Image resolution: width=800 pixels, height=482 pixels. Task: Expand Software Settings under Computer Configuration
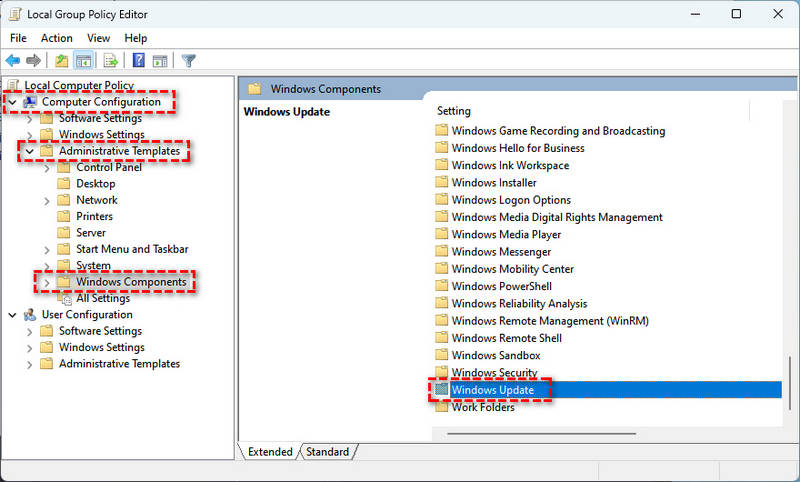(30, 119)
